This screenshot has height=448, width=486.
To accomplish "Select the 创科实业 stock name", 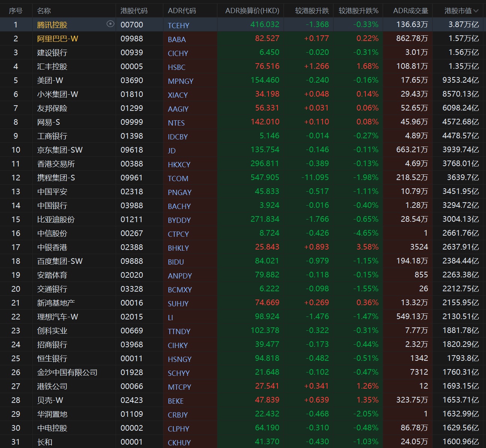I will (x=52, y=331).
